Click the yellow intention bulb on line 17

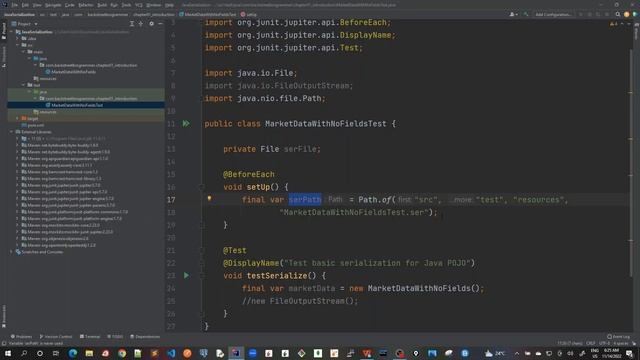click(x=209, y=199)
